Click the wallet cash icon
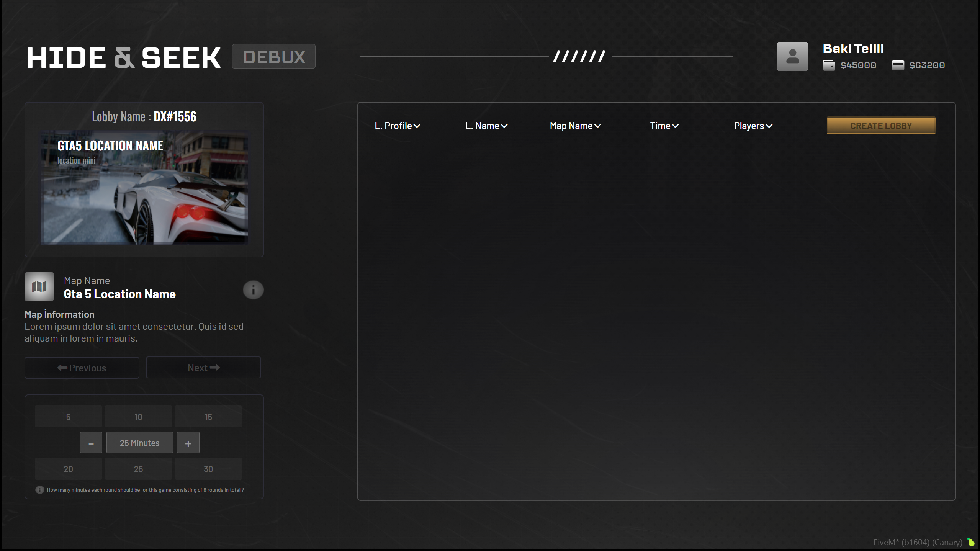 [x=829, y=65]
